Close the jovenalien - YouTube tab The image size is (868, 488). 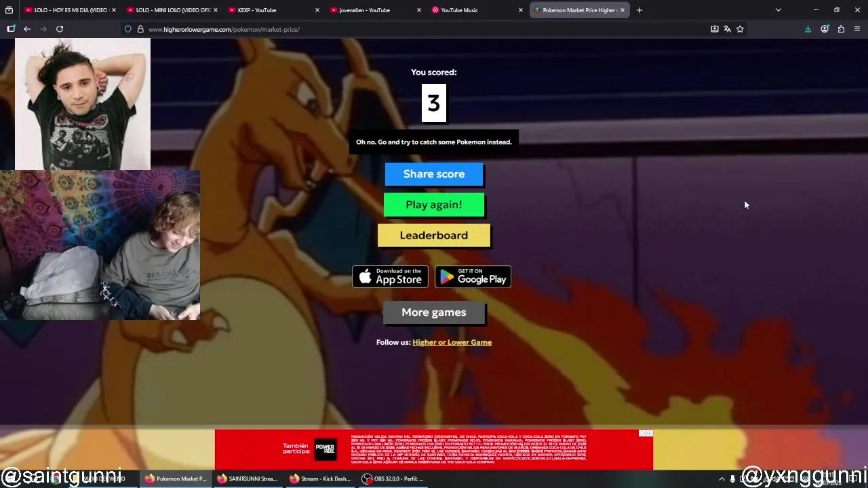[418, 10]
